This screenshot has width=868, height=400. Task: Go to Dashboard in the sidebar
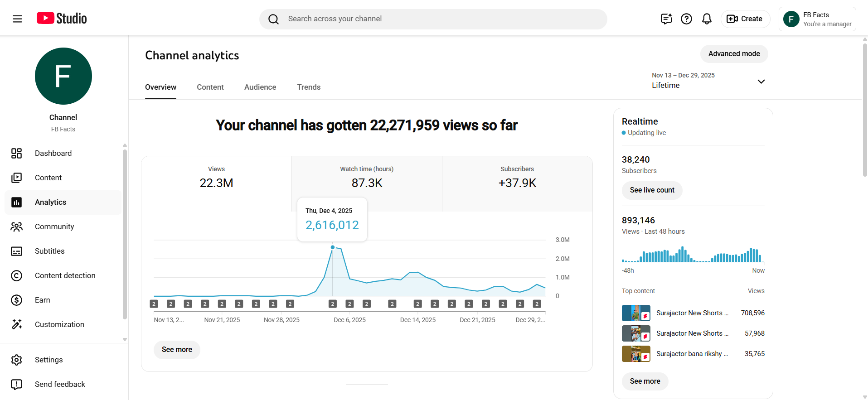(53, 153)
